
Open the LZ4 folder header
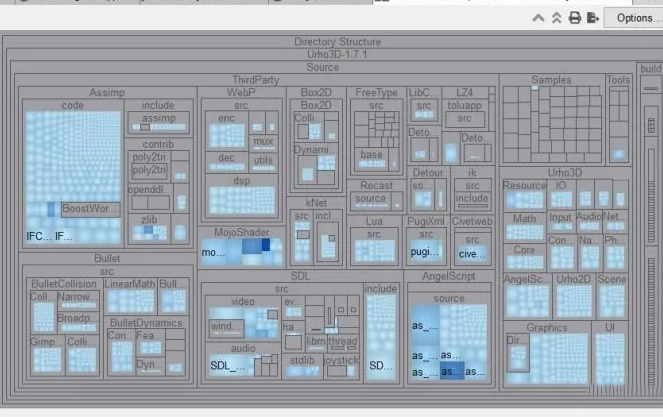point(465,93)
